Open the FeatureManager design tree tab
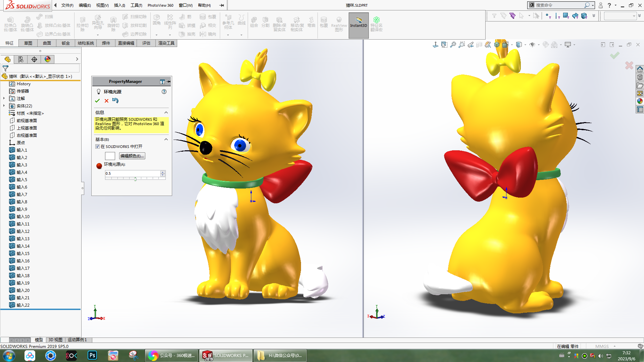 click(x=7, y=59)
